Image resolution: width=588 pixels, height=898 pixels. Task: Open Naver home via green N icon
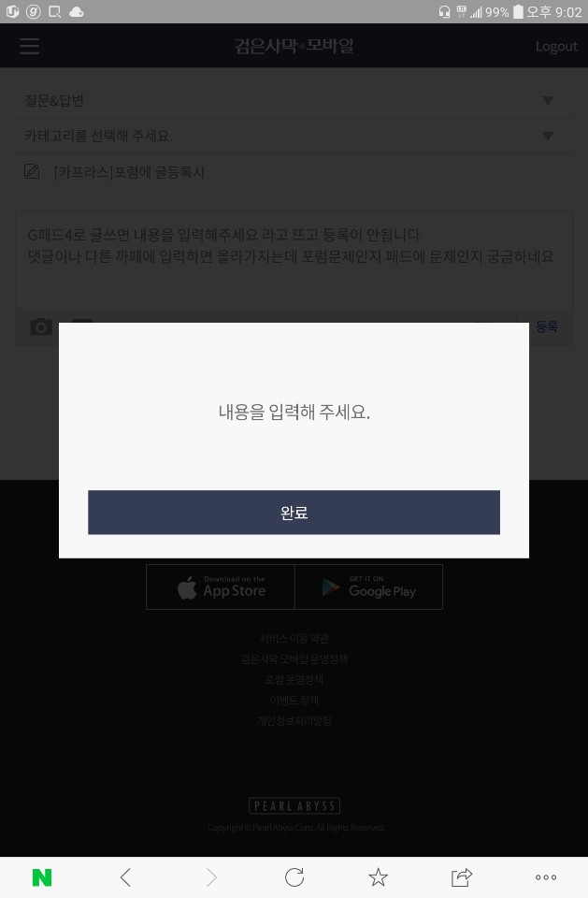click(42, 877)
